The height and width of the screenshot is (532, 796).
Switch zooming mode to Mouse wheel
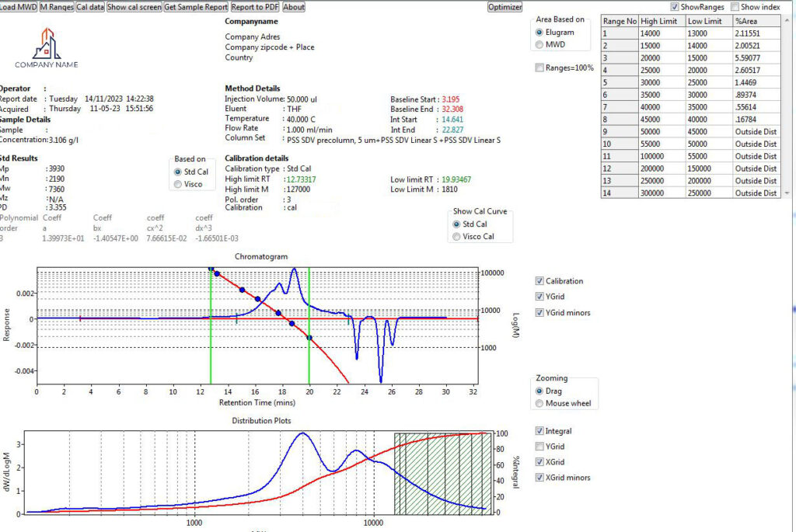click(x=540, y=403)
